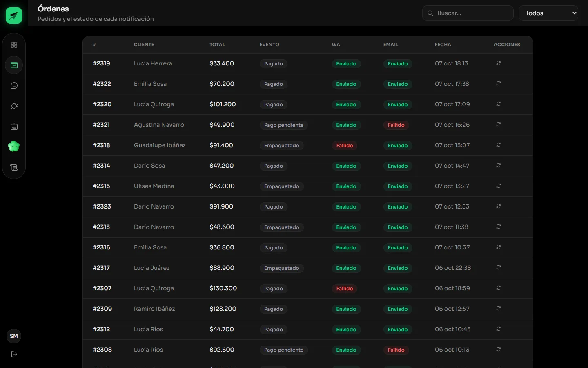Click the Fallido WA badge for order #2307
The width and height of the screenshot is (588, 368).
(x=345, y=289)
